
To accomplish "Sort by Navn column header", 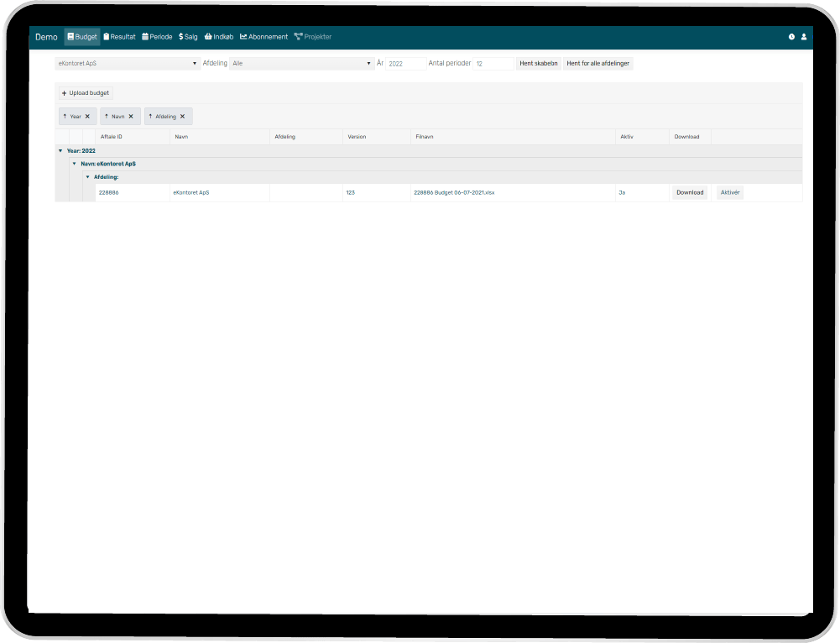I will pyautogui.click(x=220, y=137).
